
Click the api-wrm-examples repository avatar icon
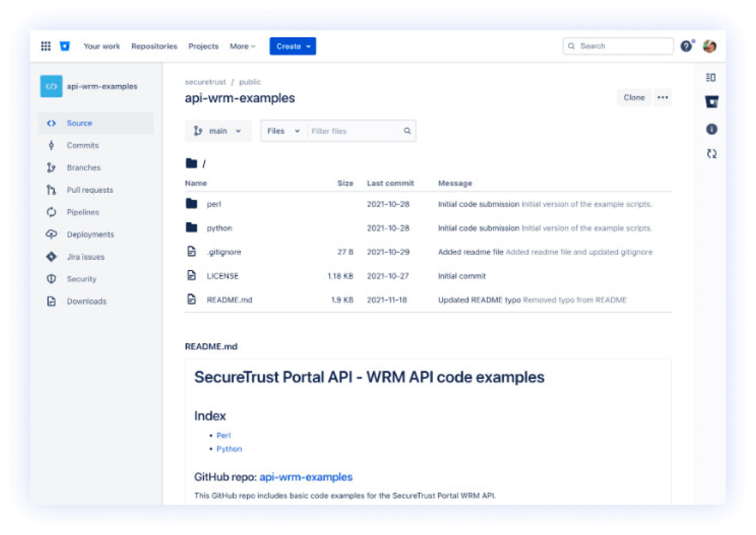coord(51,86)
